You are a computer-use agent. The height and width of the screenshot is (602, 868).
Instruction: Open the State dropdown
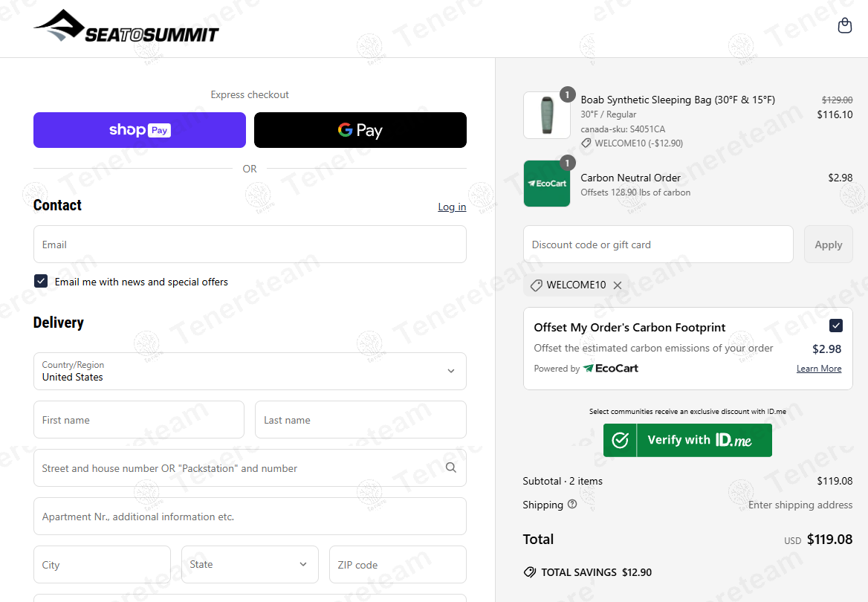click(x=250, y=565)
